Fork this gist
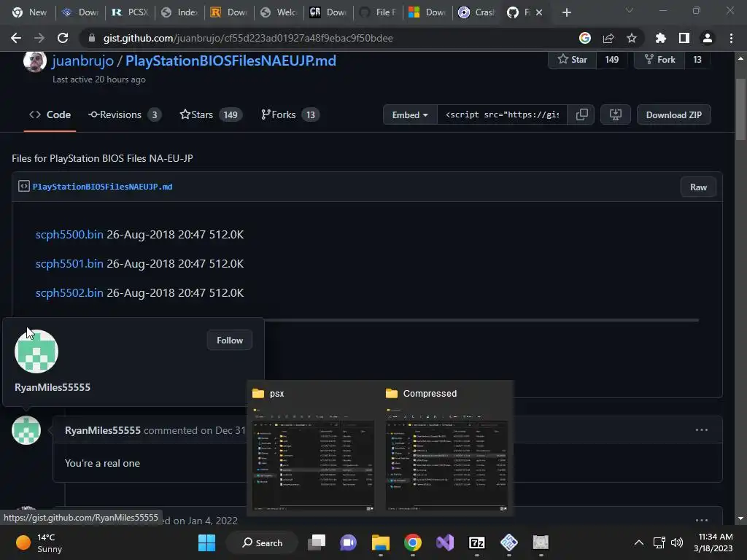Image resolution: width=747 pixels, height=560 pixels. click(x=659, y=60)
